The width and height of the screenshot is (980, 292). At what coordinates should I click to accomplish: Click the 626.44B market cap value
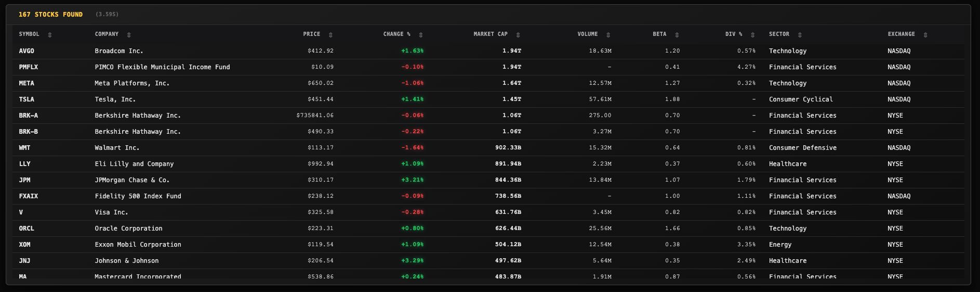508,228
